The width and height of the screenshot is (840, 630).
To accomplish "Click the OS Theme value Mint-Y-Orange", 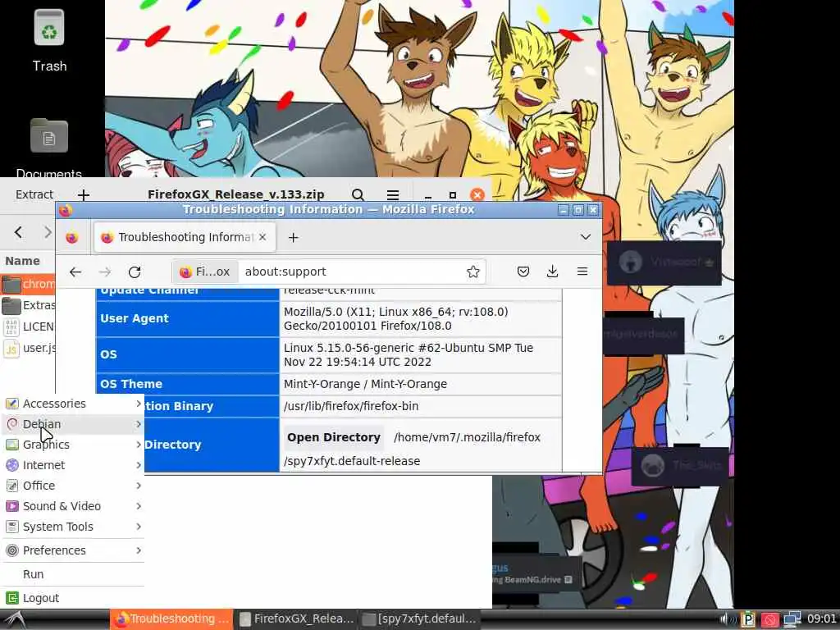I will click(365, 384).
